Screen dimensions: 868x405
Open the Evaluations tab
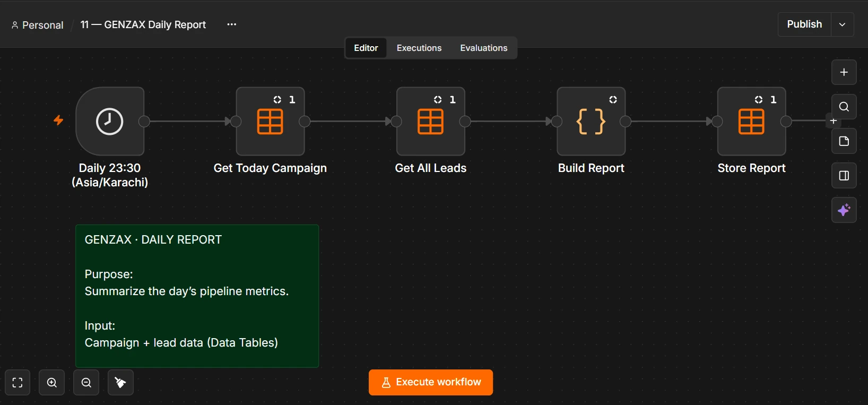(x=484, y=48)
